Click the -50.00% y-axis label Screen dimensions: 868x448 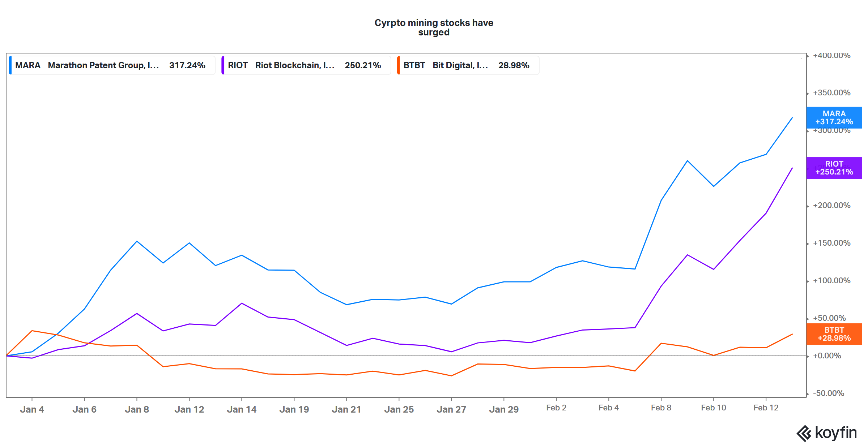(x=829, y=393)
